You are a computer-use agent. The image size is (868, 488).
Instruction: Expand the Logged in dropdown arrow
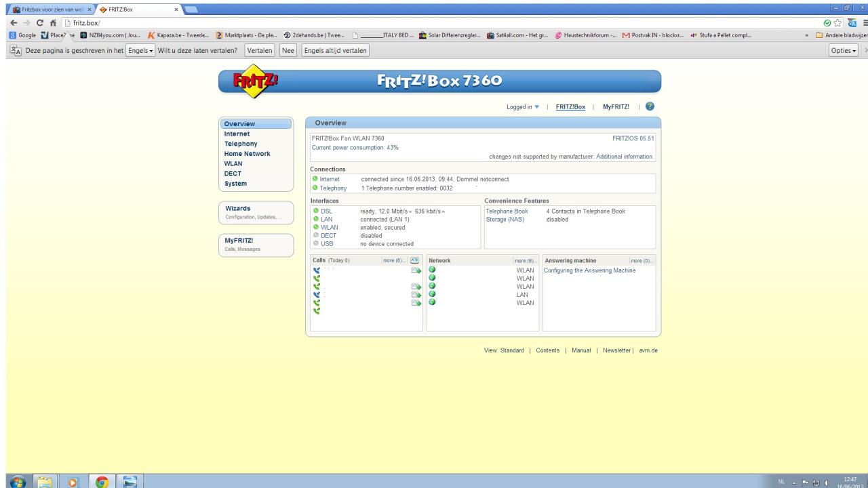(x=538, y=107)
